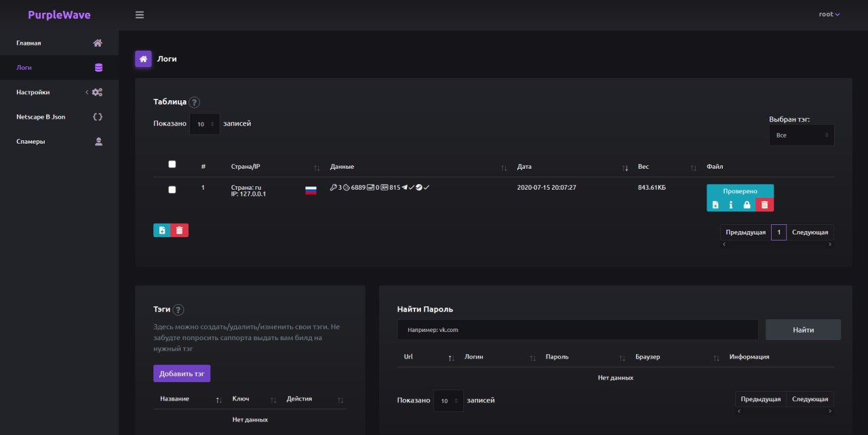Open the records-per-page dropdown in Таблица
Viewport: 868px width, 435px height.
(x=205, y=124)
